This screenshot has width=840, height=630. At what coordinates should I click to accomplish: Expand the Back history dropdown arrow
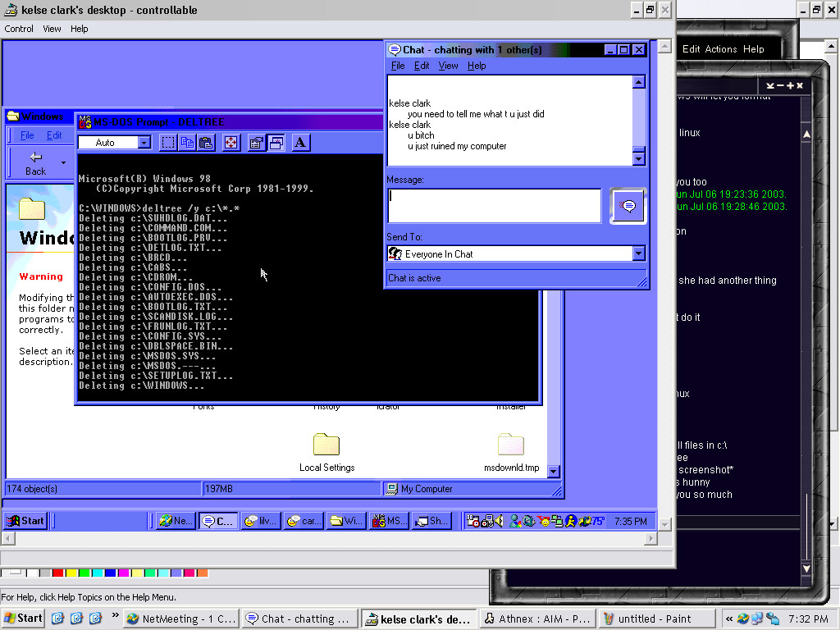click(64, 162)
